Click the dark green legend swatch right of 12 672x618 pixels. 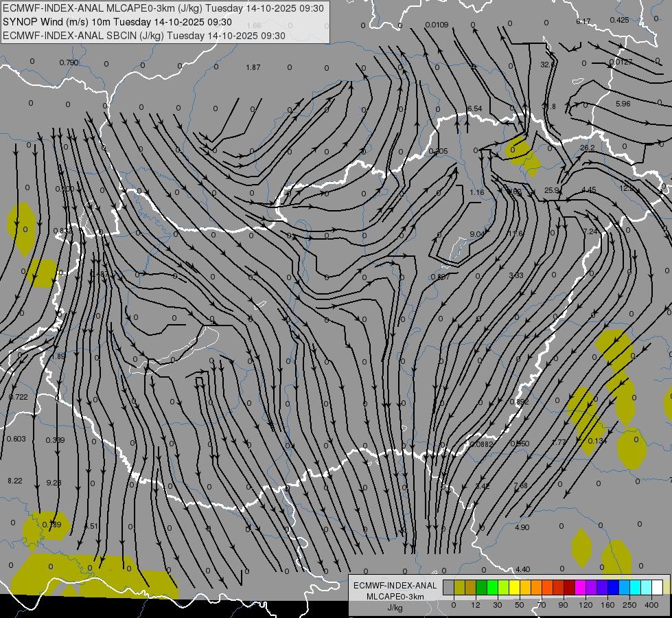click(482, 587)
